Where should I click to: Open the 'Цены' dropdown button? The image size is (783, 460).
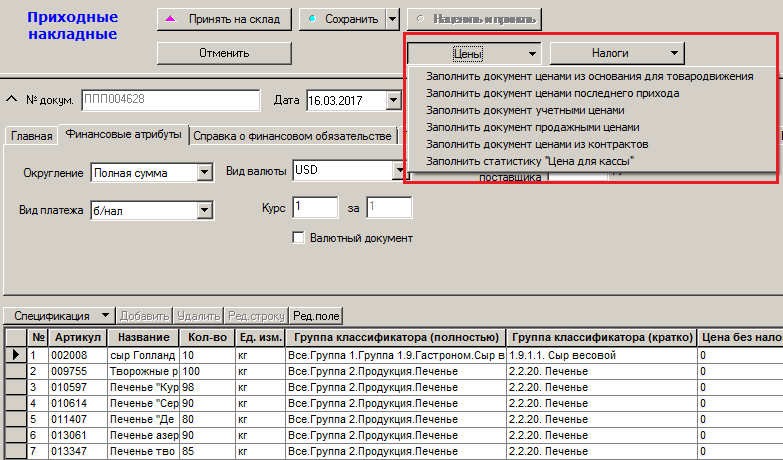pyautogui.click(x=474, y=53)
